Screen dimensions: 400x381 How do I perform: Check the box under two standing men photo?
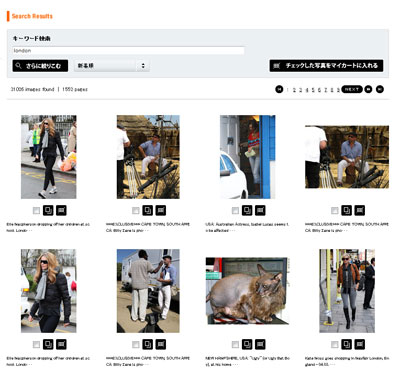136,344
